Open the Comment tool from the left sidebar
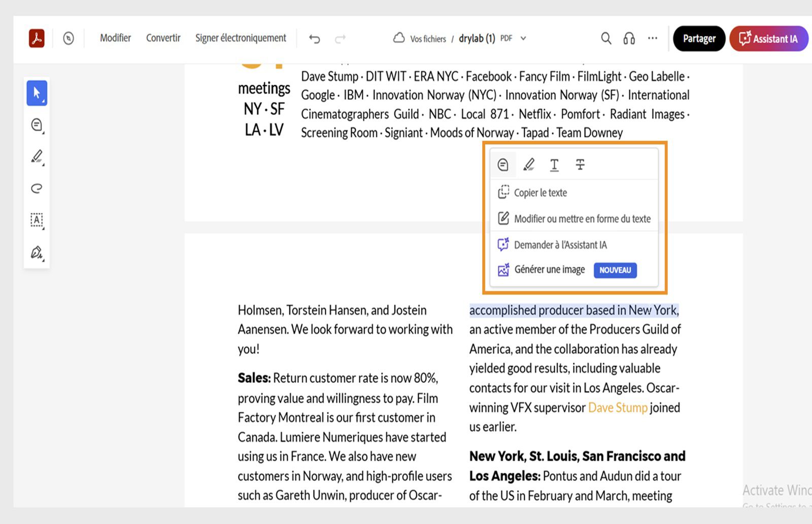The width and height of the screenshot is (812, 524). (x=37, y=125)
